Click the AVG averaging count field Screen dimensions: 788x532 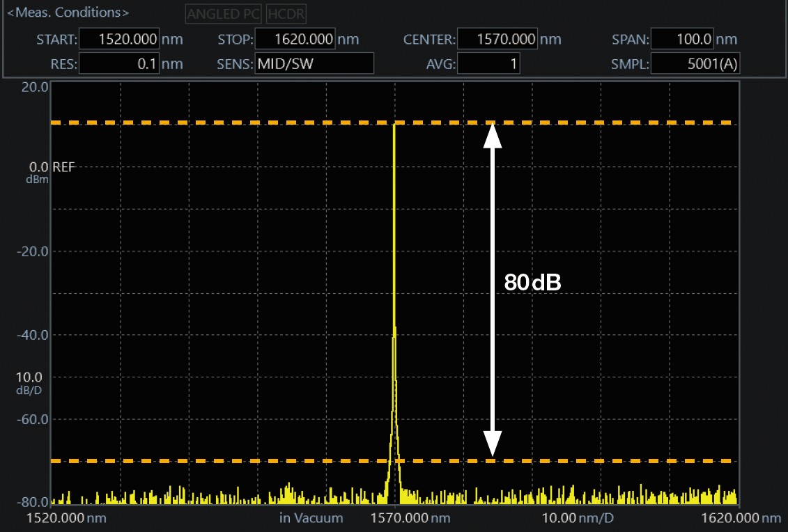coord(489,65)
